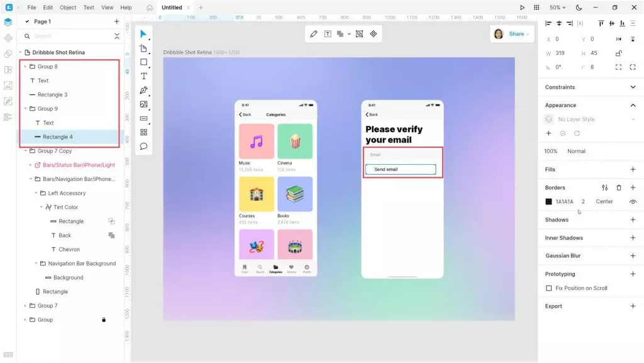Collapse the Appearance section
The width and height of the screenshot is (644, 363).
pos(633,106)
